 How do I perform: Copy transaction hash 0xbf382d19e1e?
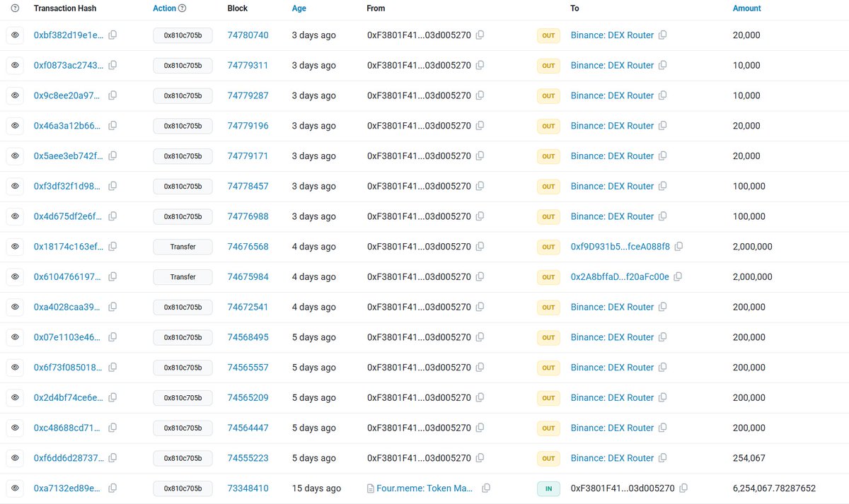click(112, 35)
